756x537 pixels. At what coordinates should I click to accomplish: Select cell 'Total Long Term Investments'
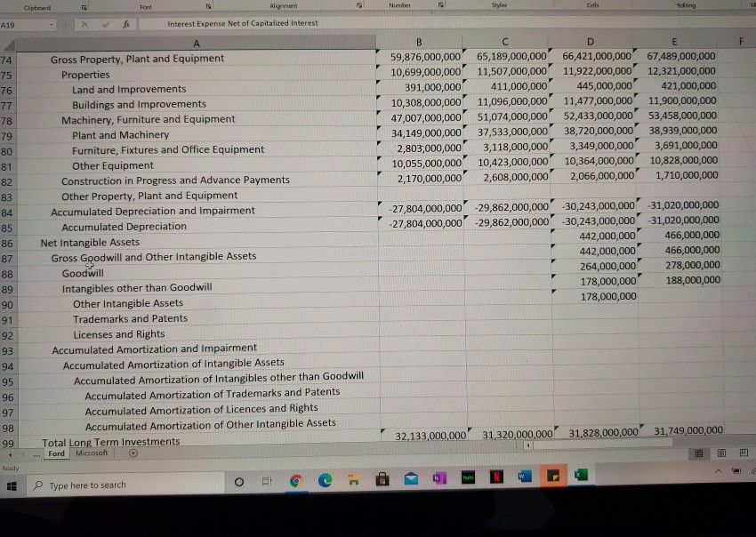(111, 442)
